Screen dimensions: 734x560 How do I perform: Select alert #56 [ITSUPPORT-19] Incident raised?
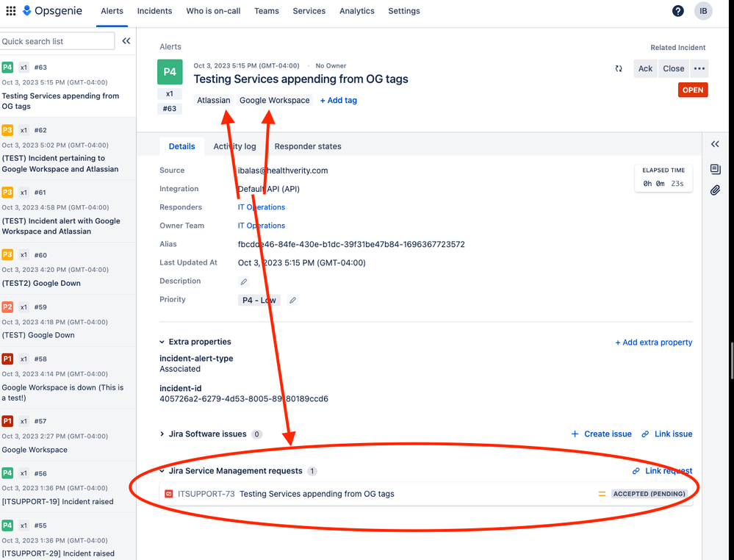[x=68, y=487]
